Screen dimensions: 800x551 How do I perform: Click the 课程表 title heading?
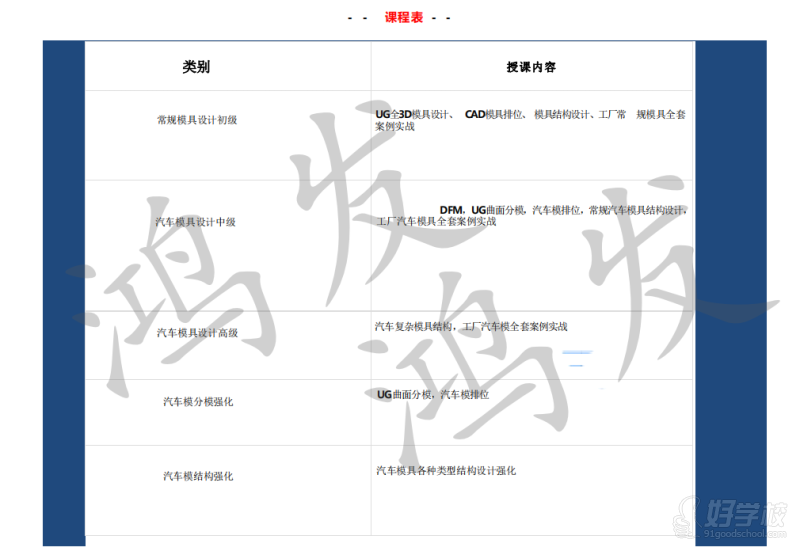[403, 17]
